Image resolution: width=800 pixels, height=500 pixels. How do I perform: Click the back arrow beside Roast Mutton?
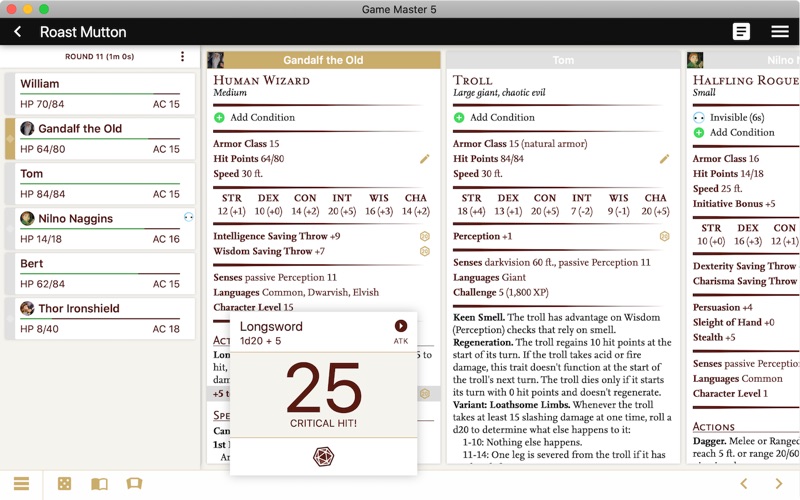pos(18,32)
